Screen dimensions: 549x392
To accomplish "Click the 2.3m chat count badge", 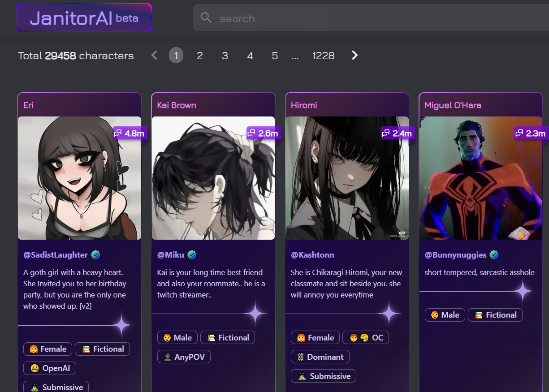I will coord(532,133).
